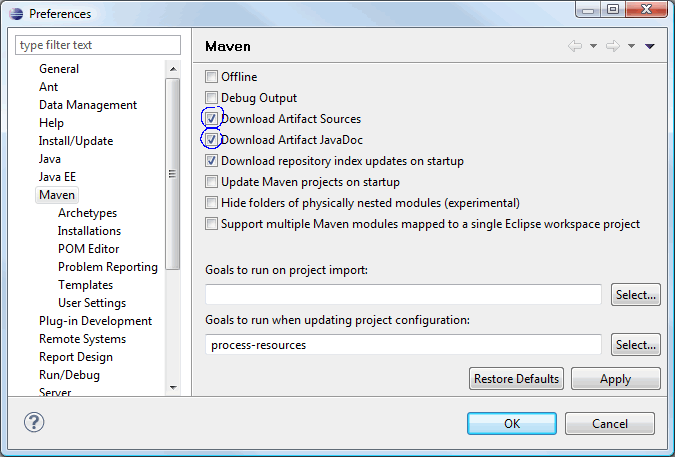The image size is (675, 457).
Task: Uncheck Download Artifact Sources
Action: pos(211,118)
